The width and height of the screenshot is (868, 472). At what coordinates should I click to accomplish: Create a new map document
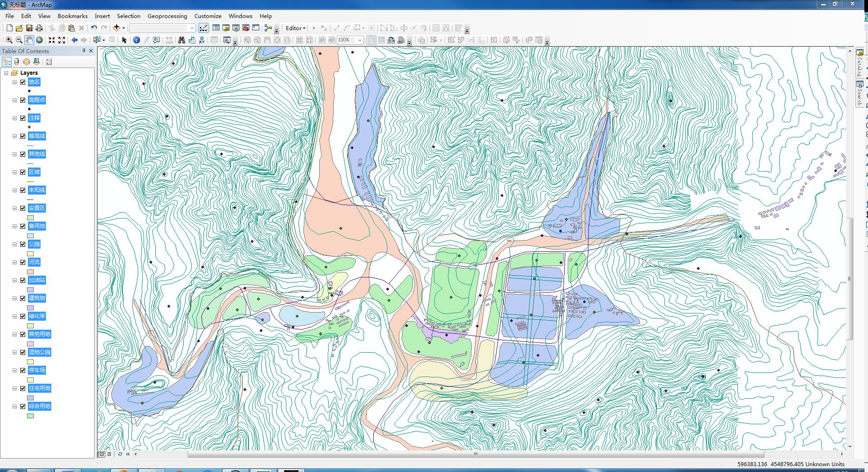[x=9, y=28]
